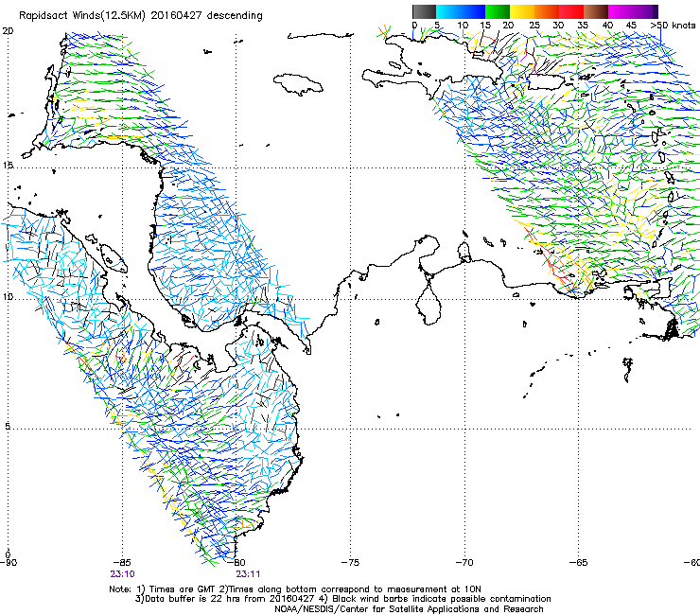Click the NOAA/NESDIS credit line
The image size is (700, 615).
(x=409, y=609)
